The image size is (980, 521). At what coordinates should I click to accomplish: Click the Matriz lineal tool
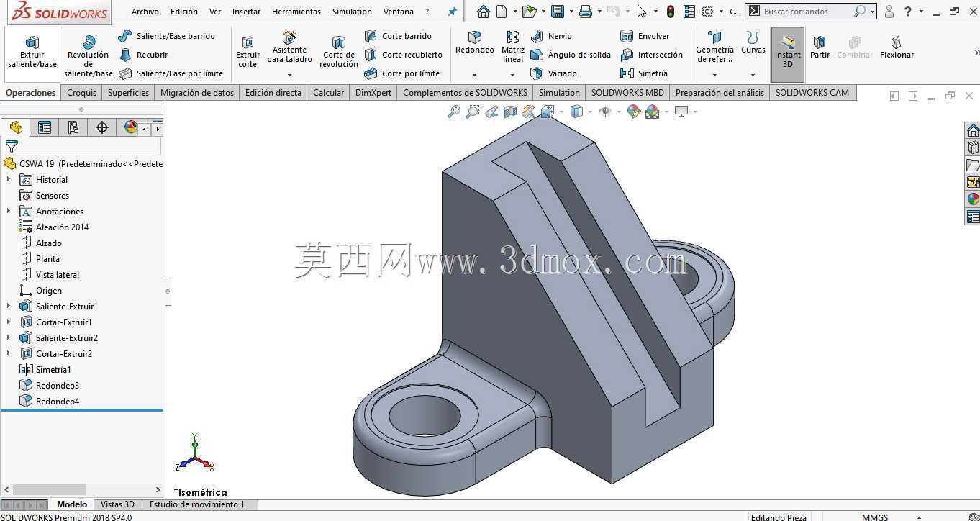[x=513, y=47]
